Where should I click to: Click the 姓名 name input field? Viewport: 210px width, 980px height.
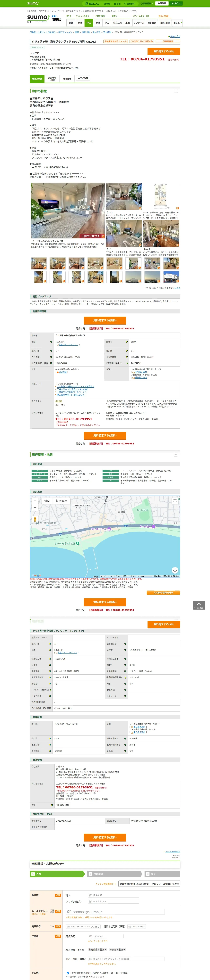click(113, 895)
